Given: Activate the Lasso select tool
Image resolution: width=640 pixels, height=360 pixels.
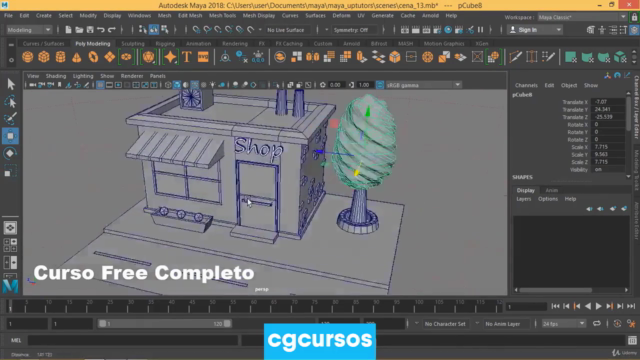Looking at the screenshot, I should tap(11, 101).
